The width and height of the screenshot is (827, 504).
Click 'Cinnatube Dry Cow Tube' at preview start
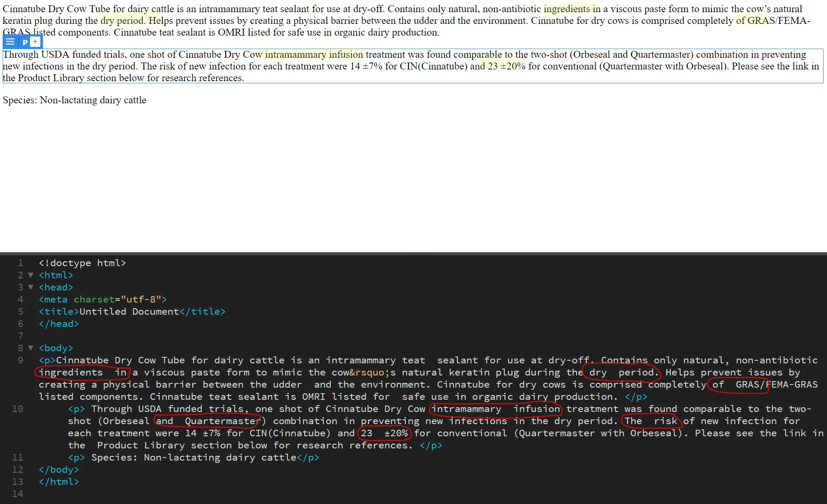(x=56, y=9)
